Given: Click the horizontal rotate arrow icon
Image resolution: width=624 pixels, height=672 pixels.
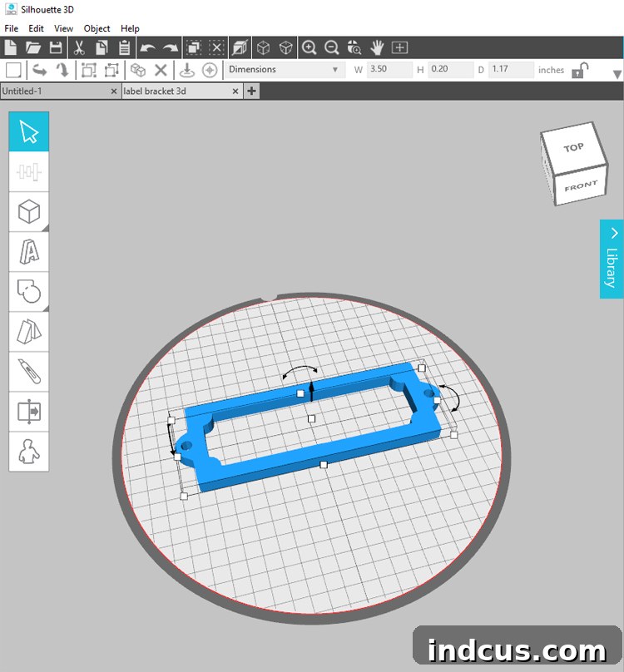Looking at the screenshot, I should [39, 70].
